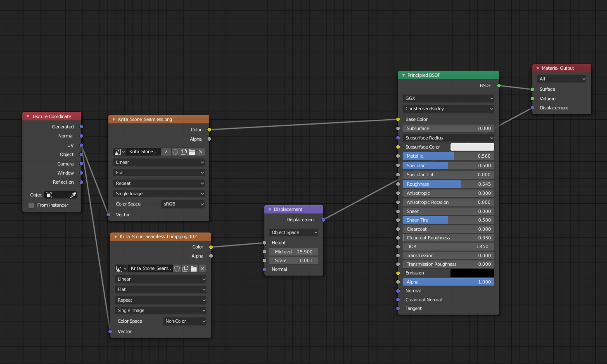Toggle fake user shield in Krita_Stone_Seamless.png node

coord(175,152)
